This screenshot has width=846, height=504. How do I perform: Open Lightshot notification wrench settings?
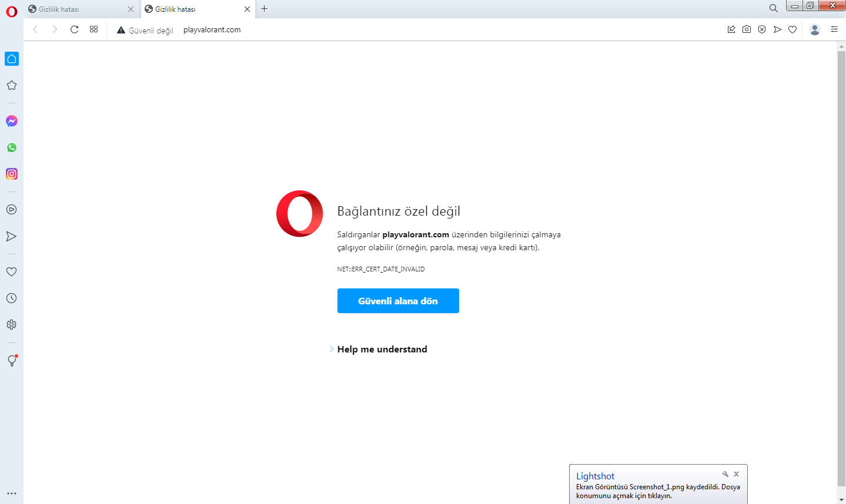pyautogui.click(x=725, y=474)
